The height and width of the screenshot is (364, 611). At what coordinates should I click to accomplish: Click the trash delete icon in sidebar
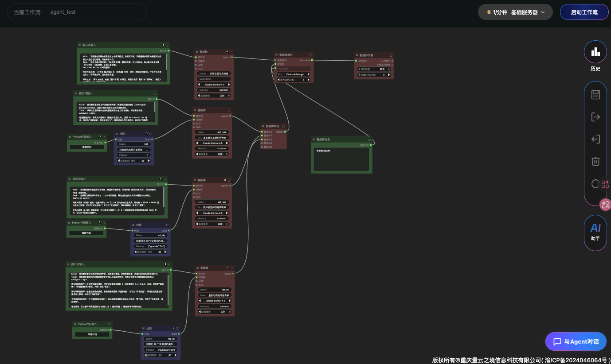point(595,161)
